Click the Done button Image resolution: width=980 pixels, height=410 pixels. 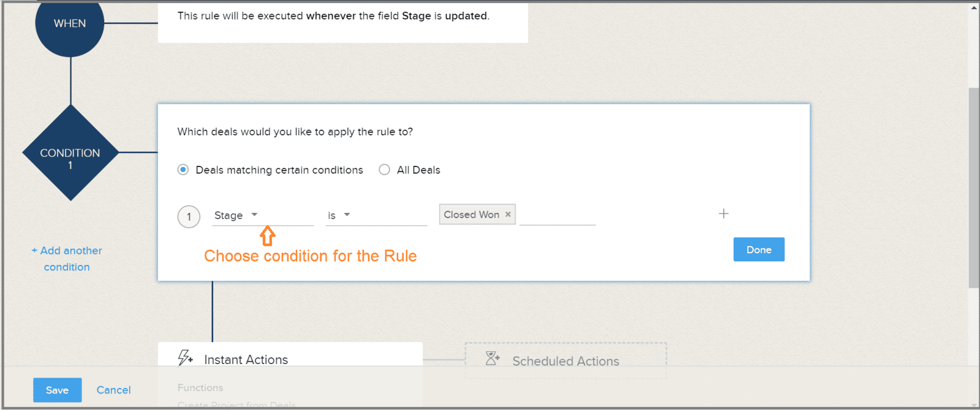click(759, 250)
